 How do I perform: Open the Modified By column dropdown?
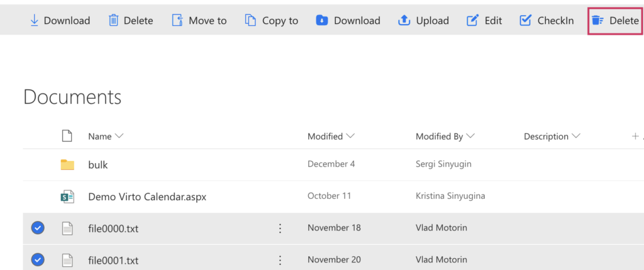(470, 136)
